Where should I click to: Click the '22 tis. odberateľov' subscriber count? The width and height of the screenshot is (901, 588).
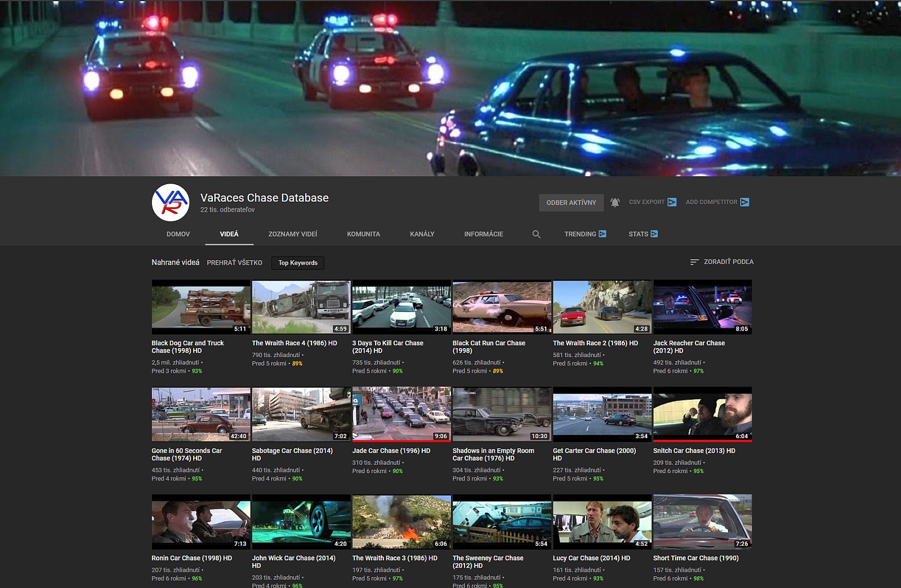point(228,210)
